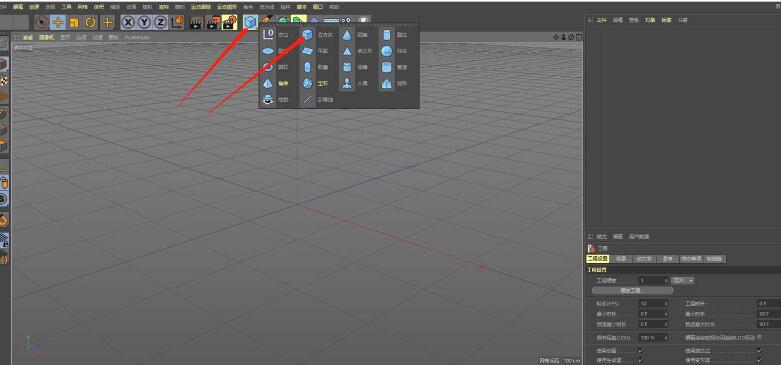Choose the Capsule primitive

(308, 67)
